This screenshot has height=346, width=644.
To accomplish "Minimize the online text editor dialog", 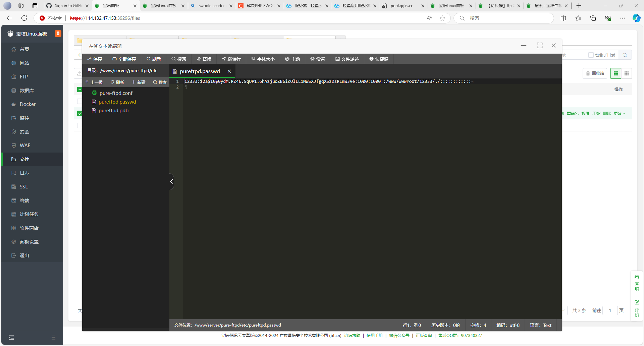I will click(524, 46).
